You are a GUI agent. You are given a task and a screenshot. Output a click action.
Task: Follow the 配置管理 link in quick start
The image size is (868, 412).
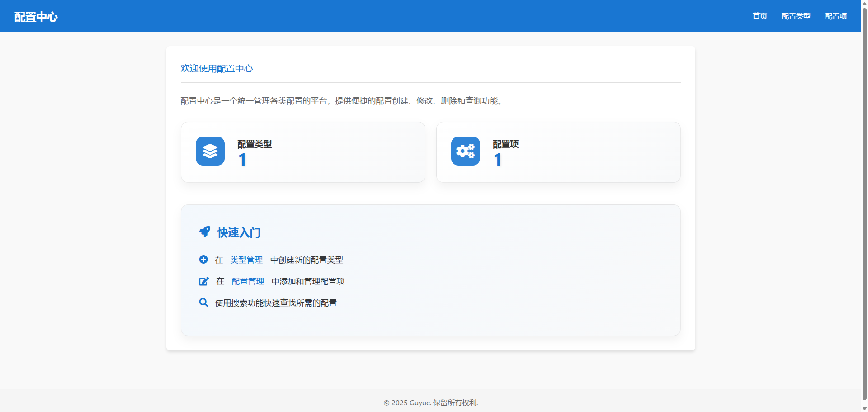pos(248,281)
